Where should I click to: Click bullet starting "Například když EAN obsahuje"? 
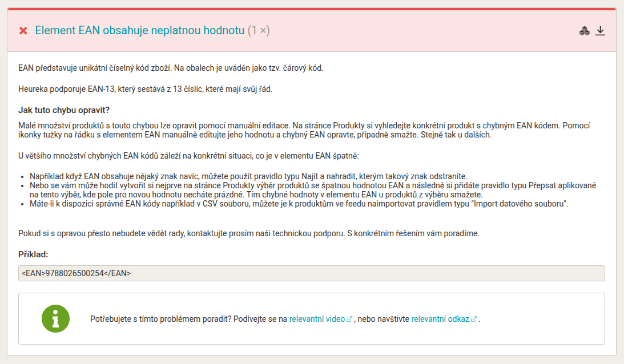tap(248, 176)
